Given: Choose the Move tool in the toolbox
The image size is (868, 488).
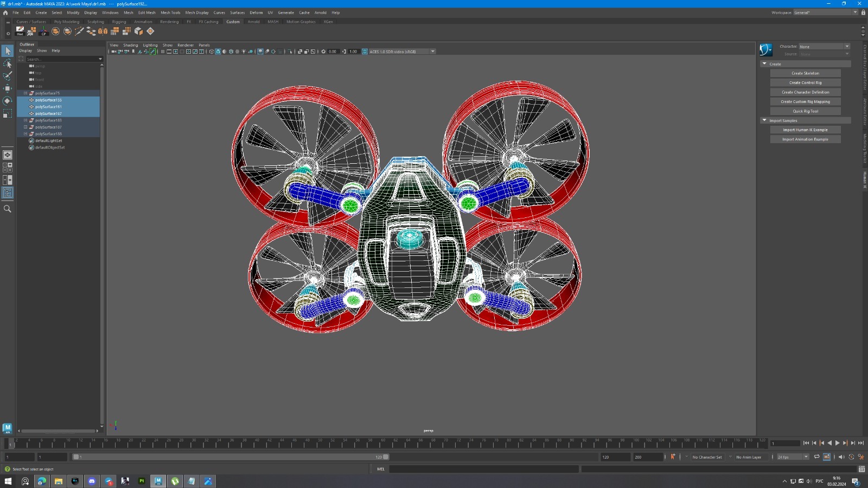Looking at the screenshot, I should click(x=8, y=88).
